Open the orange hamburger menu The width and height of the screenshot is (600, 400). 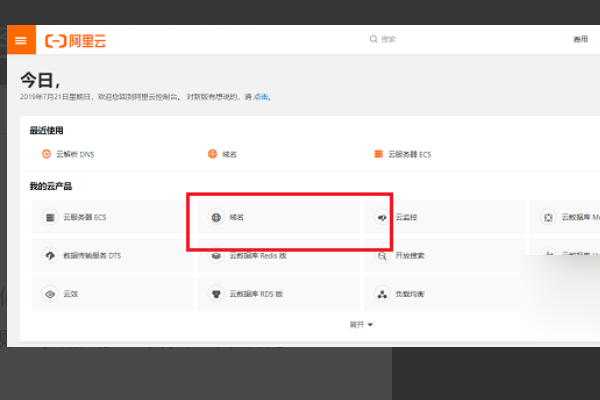pos(21,40)
